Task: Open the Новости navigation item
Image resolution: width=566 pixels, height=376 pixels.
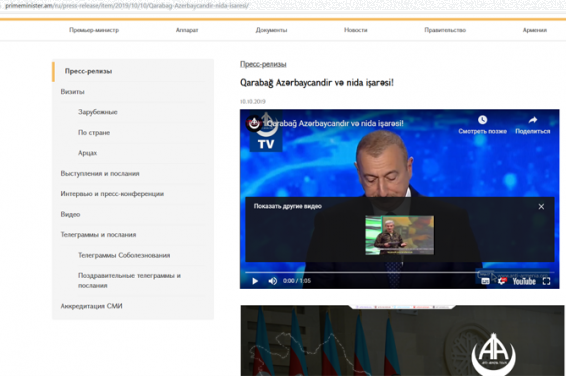Action: (356, 30)
